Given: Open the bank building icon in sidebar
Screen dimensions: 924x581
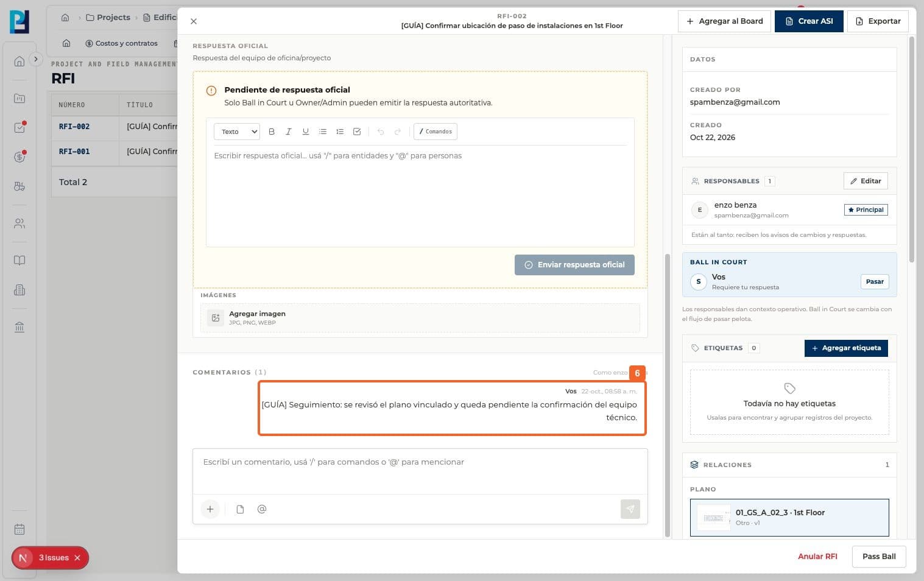Looking at the screenshot, I should 19,327.
